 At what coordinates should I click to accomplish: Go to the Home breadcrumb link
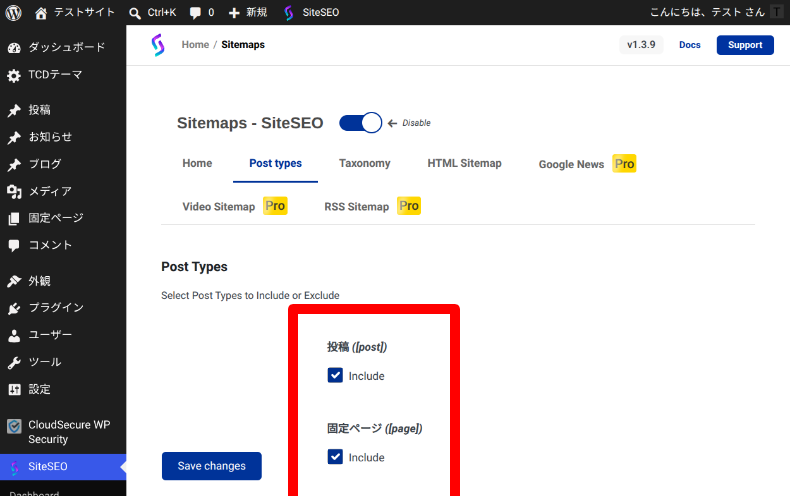[195, 45]
